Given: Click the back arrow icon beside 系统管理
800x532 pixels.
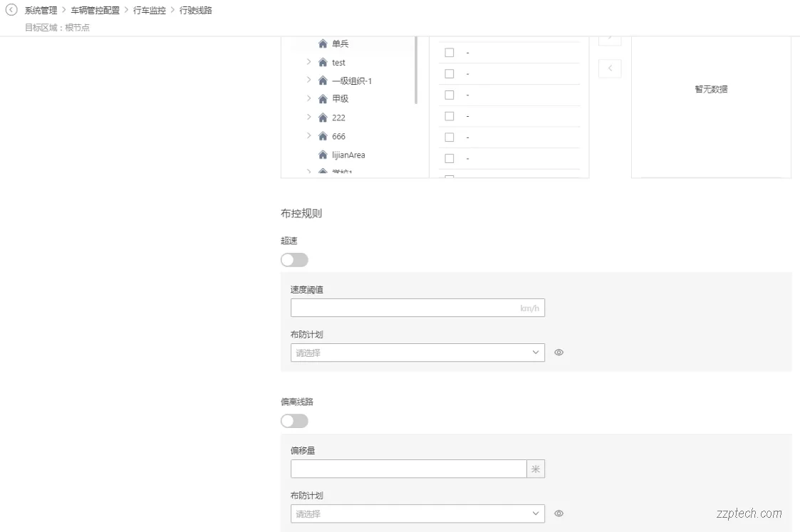Looking at the screenshot, I should pyautogui.click(x=11, y=10).
